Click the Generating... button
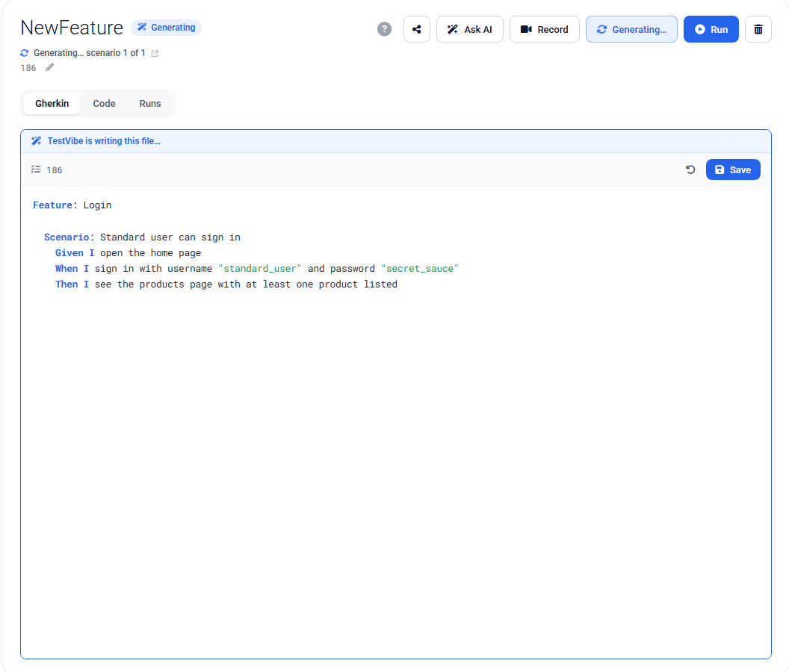 [x=631, y=29]
